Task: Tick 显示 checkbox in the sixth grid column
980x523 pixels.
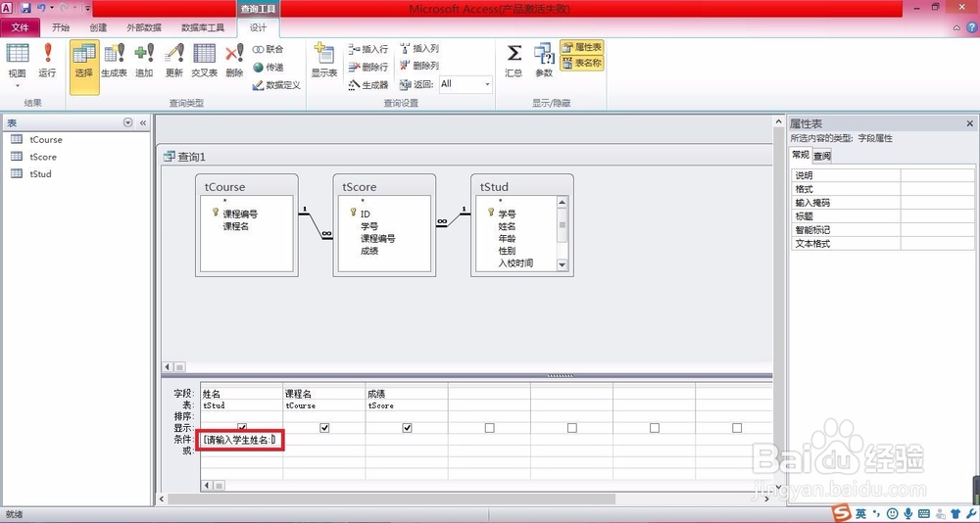Action: (x=655, y=428)
